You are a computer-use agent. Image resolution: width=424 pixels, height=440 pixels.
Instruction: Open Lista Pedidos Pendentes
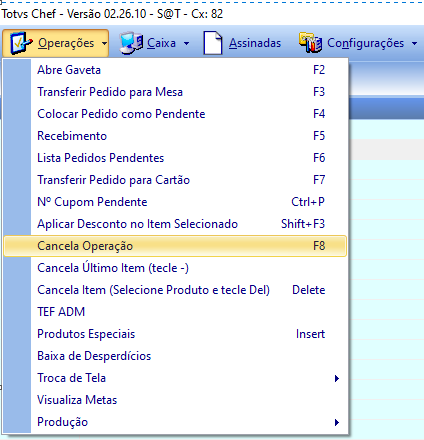[x=175, y=158]
